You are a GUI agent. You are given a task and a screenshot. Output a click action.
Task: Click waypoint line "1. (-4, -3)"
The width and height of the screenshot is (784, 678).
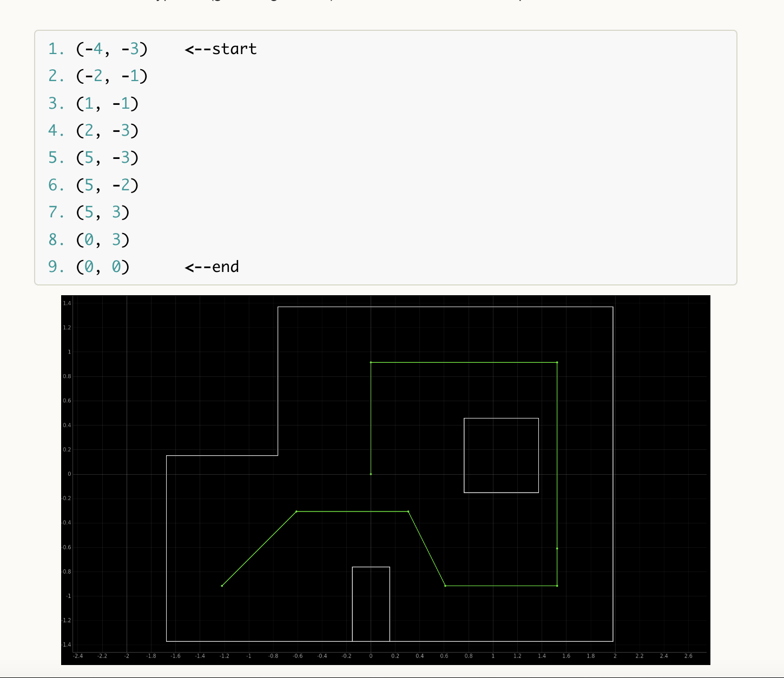(x=97, y=49)
